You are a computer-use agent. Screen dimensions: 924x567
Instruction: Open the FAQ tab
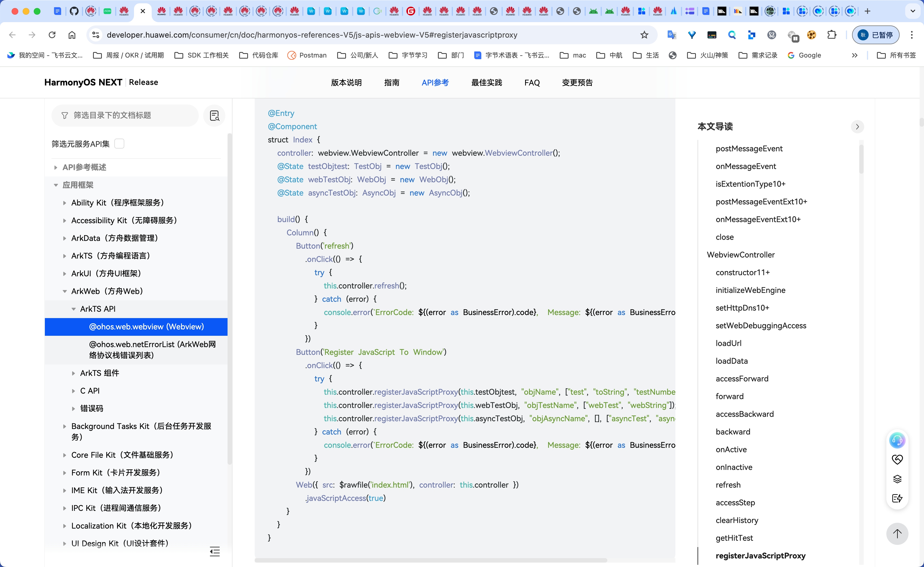(532, 82)
